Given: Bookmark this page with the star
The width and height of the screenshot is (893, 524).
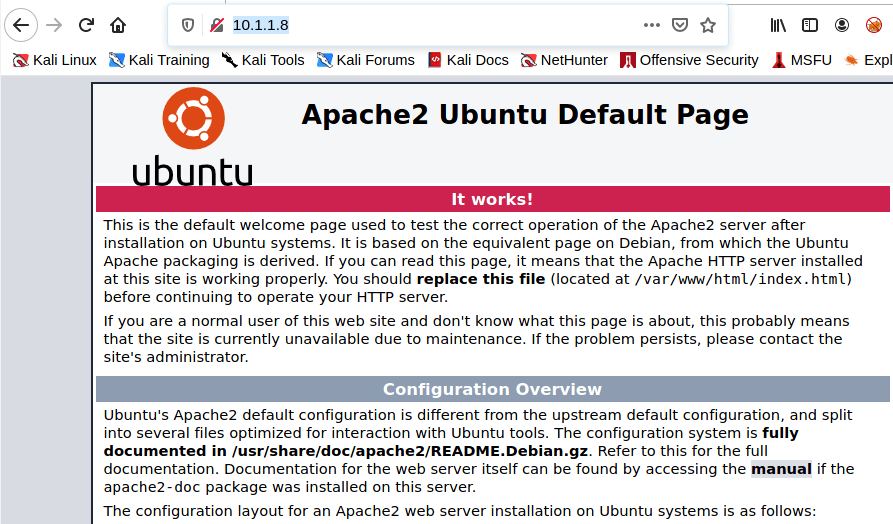Looking at the screenshot, I should coord(708,25).
